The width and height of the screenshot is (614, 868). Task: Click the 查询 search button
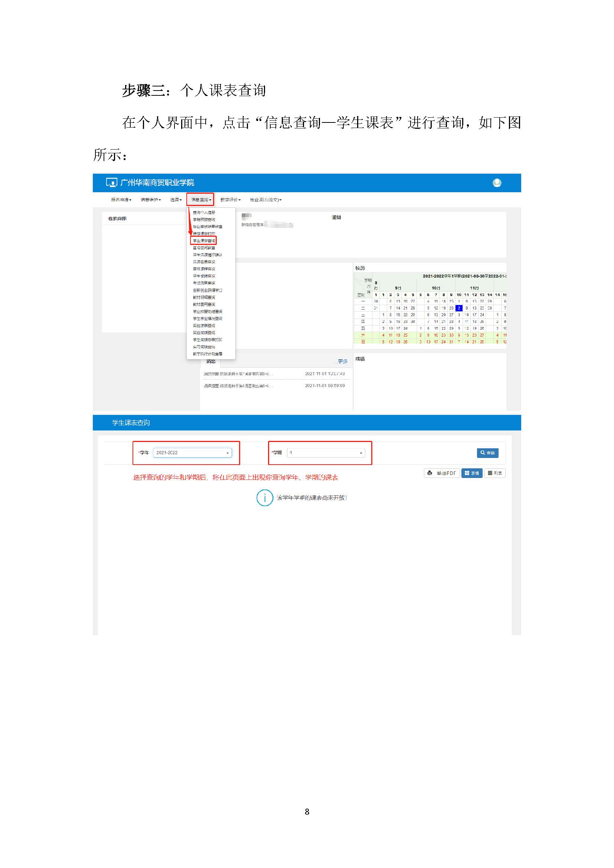tap(487, 453)
